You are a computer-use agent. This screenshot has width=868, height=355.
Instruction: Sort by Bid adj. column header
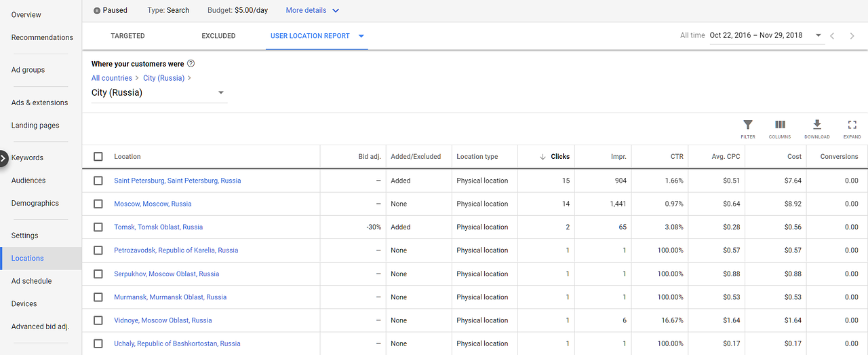coord(370,157)
